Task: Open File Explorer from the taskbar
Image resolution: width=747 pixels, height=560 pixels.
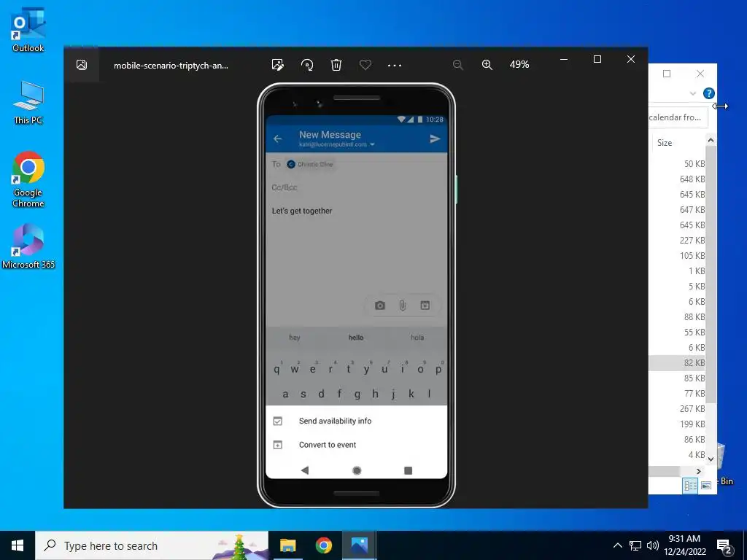Action: point(287,545)
